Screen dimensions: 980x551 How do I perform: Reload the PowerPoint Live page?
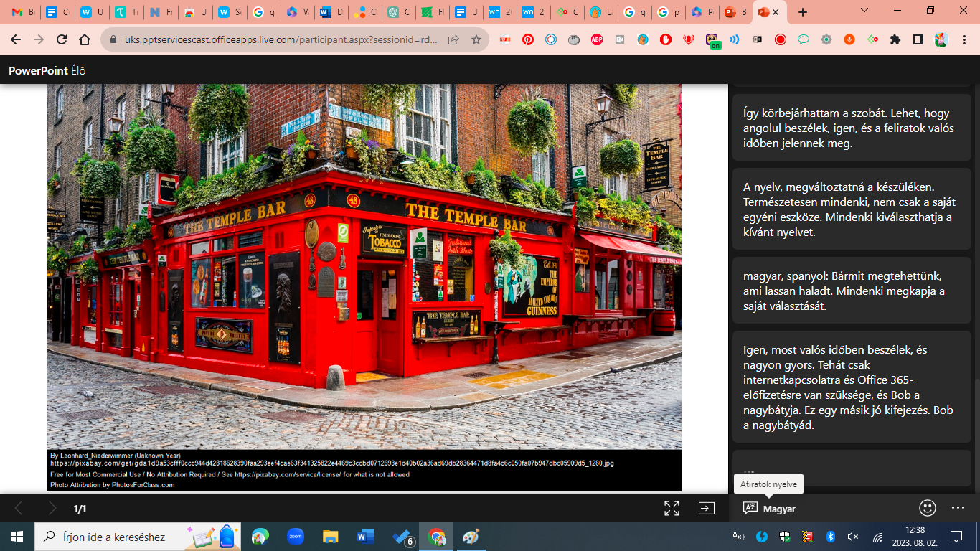point(62,40)
